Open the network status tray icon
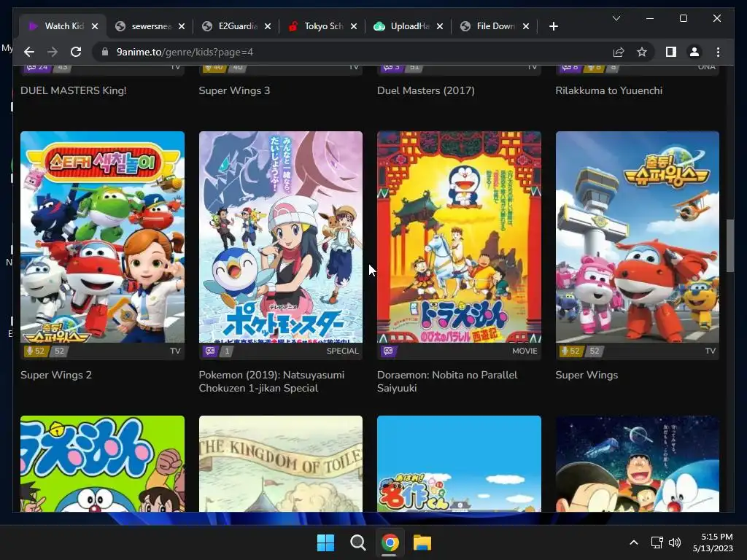 tap(657, 542)
